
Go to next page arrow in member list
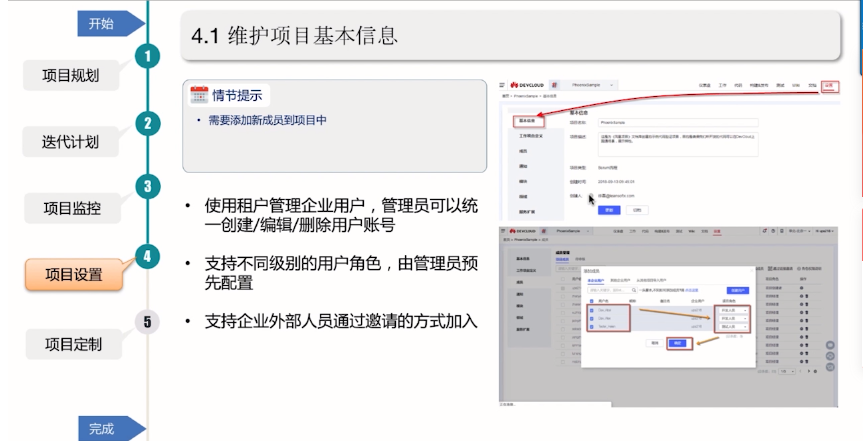809,371
